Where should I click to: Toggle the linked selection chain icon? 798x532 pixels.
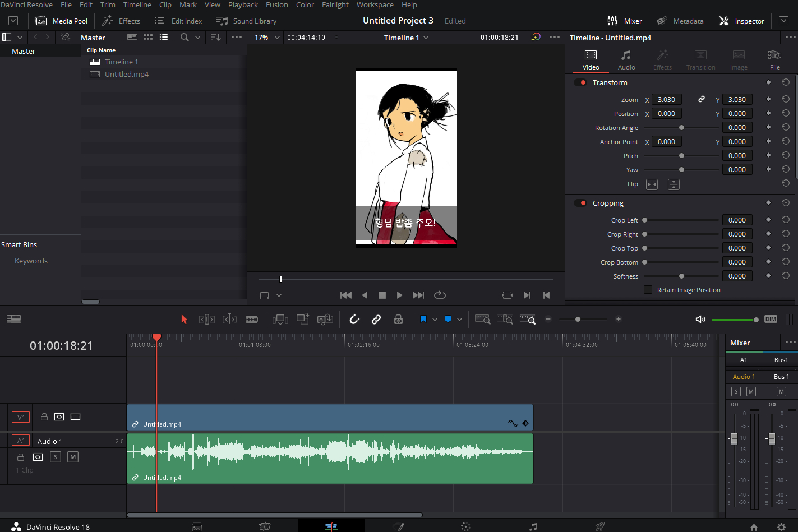point(376,319)
